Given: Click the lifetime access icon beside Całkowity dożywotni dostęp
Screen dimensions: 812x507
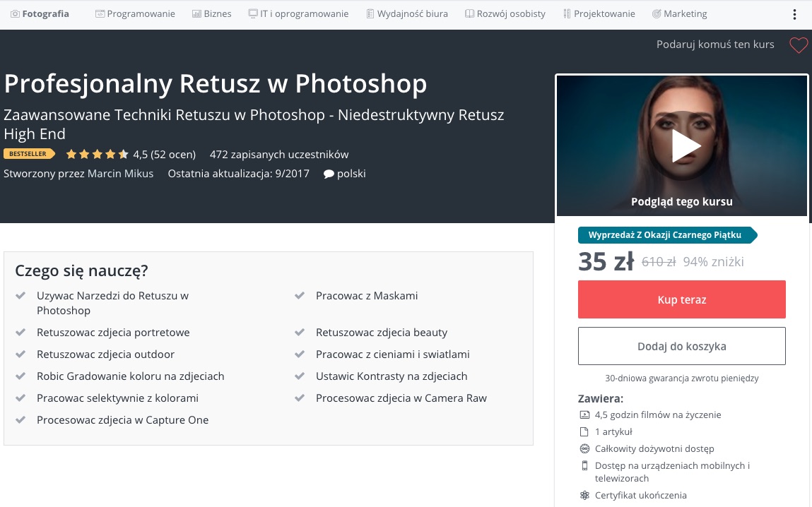Looking at the screenshot, I should tap(584, 449).
